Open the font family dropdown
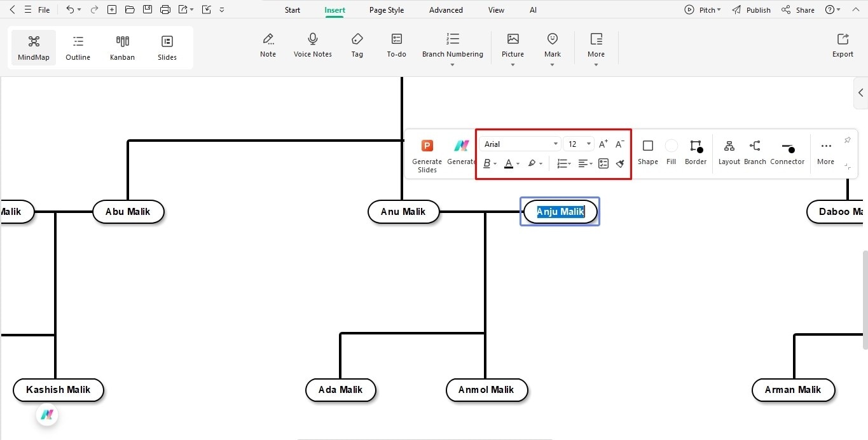 tap(555, 144)
